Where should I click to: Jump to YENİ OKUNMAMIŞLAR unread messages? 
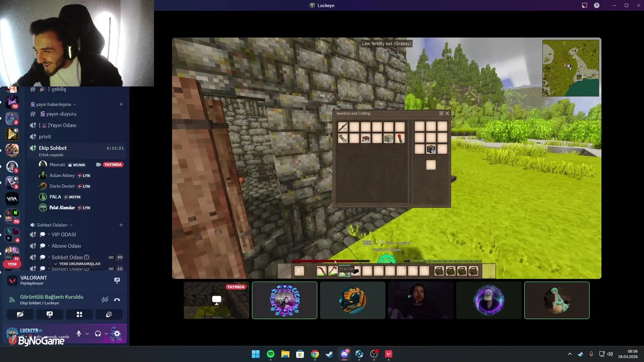(x=77, y=264)
